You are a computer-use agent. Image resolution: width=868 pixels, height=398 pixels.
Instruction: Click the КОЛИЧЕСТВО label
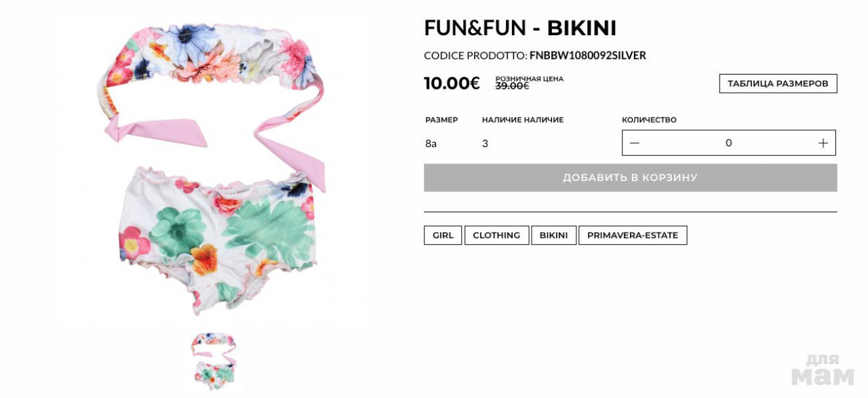tap(649, 120)
